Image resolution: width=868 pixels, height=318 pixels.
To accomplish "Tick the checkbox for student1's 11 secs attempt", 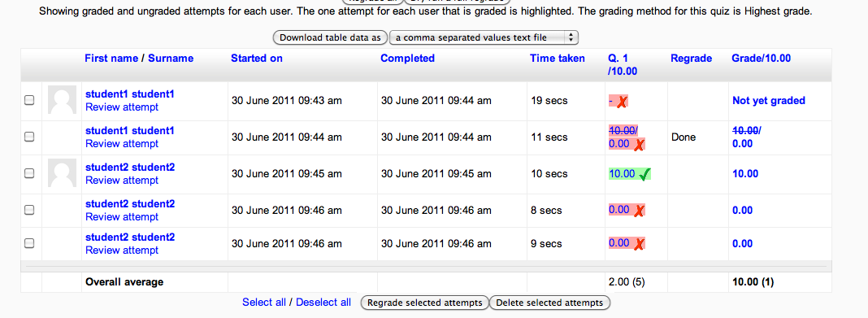I will [29, 137].
